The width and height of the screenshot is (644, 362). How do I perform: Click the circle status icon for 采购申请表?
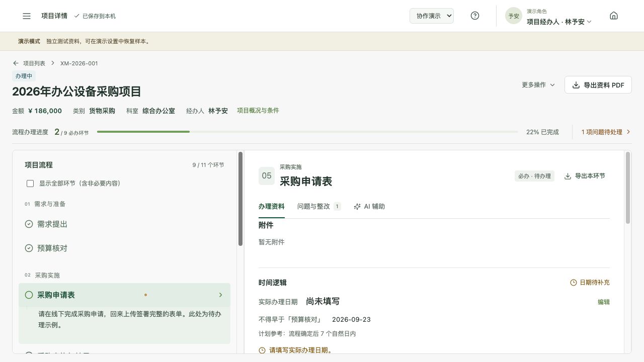coord(29,295)
